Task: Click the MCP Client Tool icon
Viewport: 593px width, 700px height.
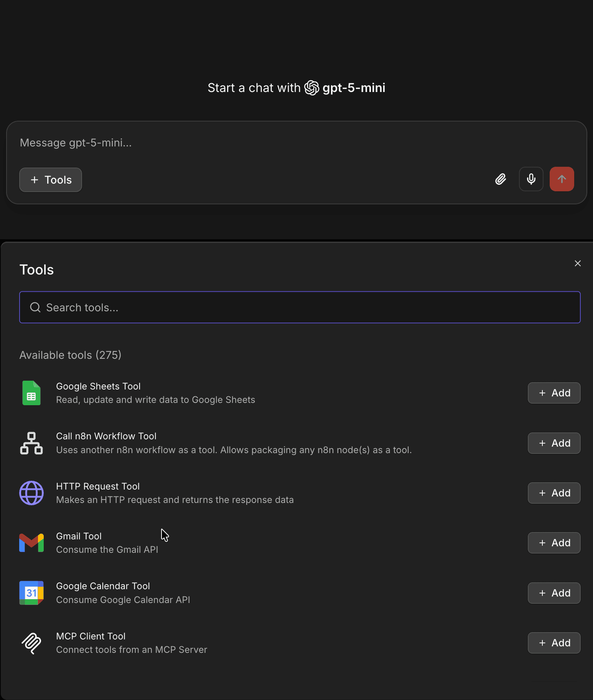Action: point(31,643)
